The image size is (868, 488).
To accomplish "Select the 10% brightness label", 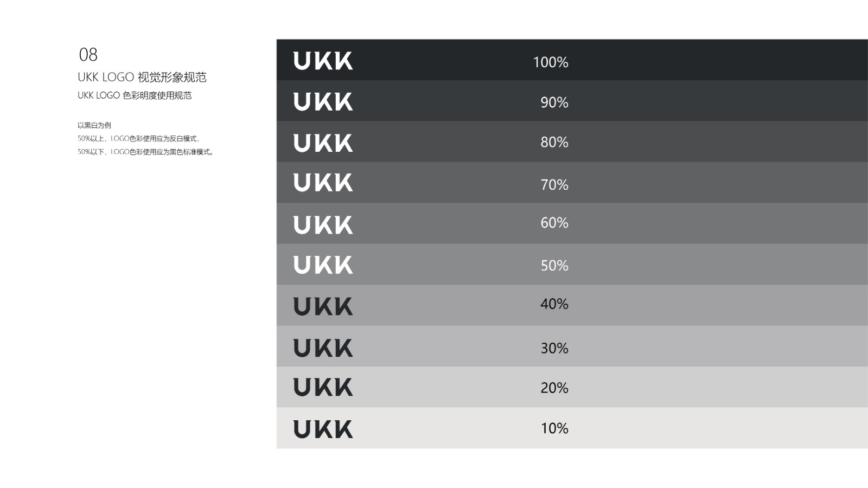I will point(554,428).
